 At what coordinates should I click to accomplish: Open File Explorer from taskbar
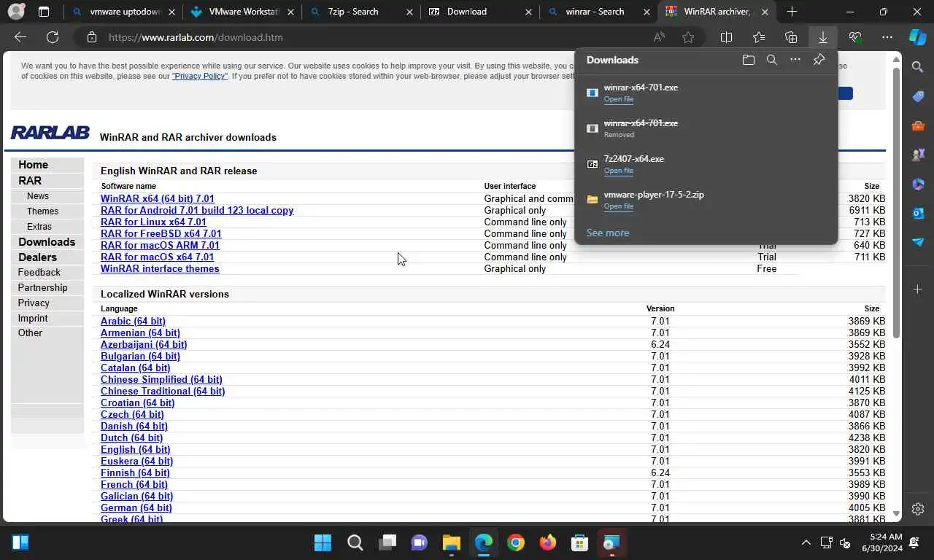451,542
